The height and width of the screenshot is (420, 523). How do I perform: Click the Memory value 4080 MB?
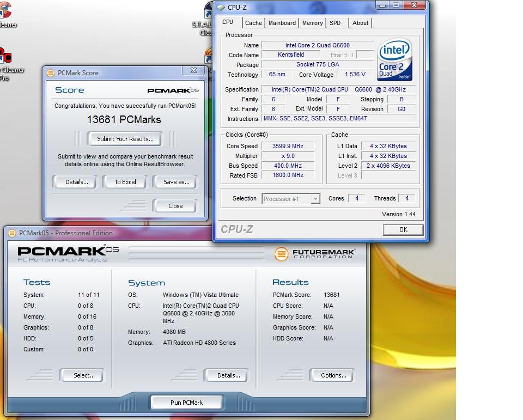click(x=174, y=332)
